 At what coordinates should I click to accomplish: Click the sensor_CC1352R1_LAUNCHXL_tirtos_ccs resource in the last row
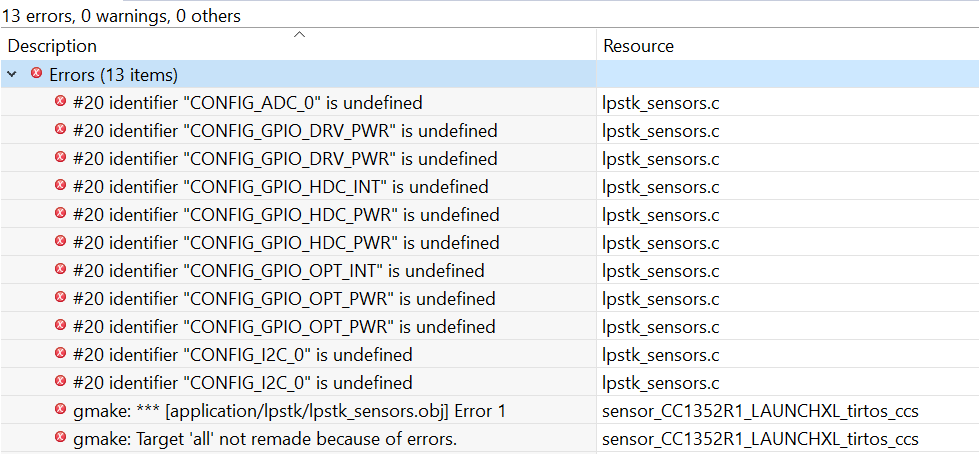click(x=760, y=438)
